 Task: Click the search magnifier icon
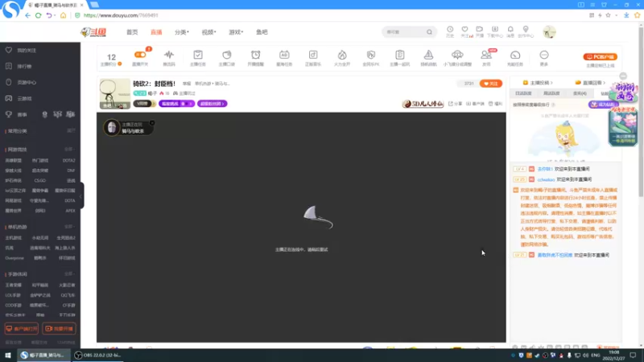click(429, 32)
